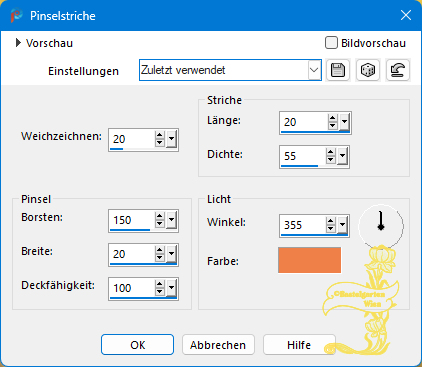422x367 pixels.
Task: Click the reset to default arrow icon
Action: 398,70
